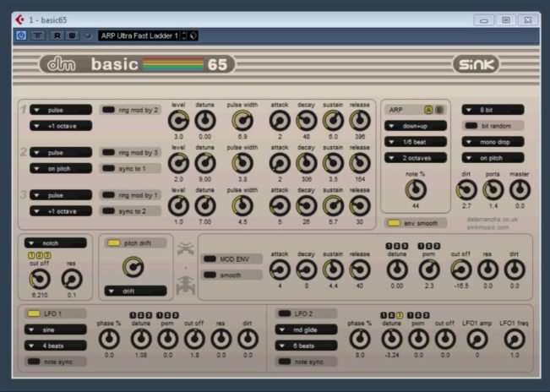Click the MOD ENV button
Screen dimensions: 550x392
pyautogui.click(x=232, y=259)
